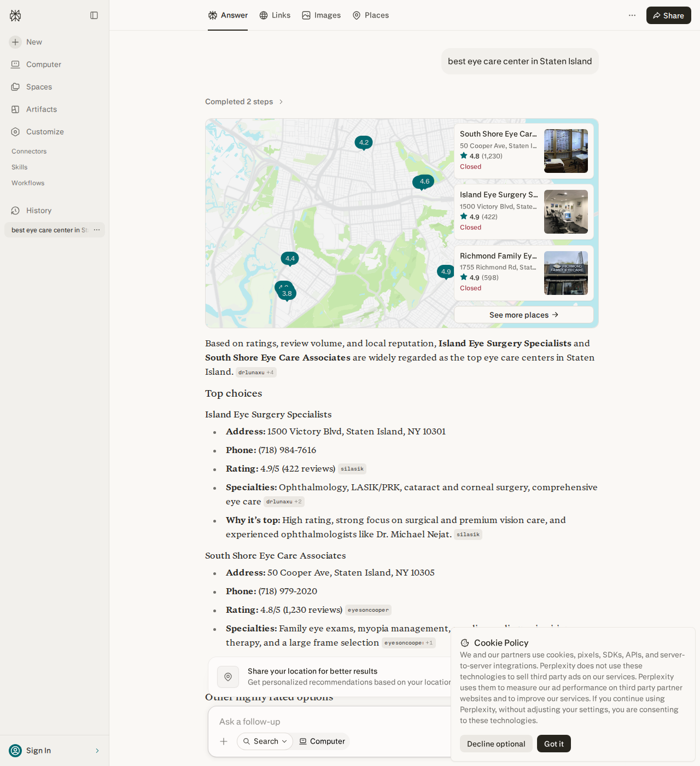Screen dimensions: 700x766
Task: Click the three-dot more options menu beside Share
Action: coord(632,15)
